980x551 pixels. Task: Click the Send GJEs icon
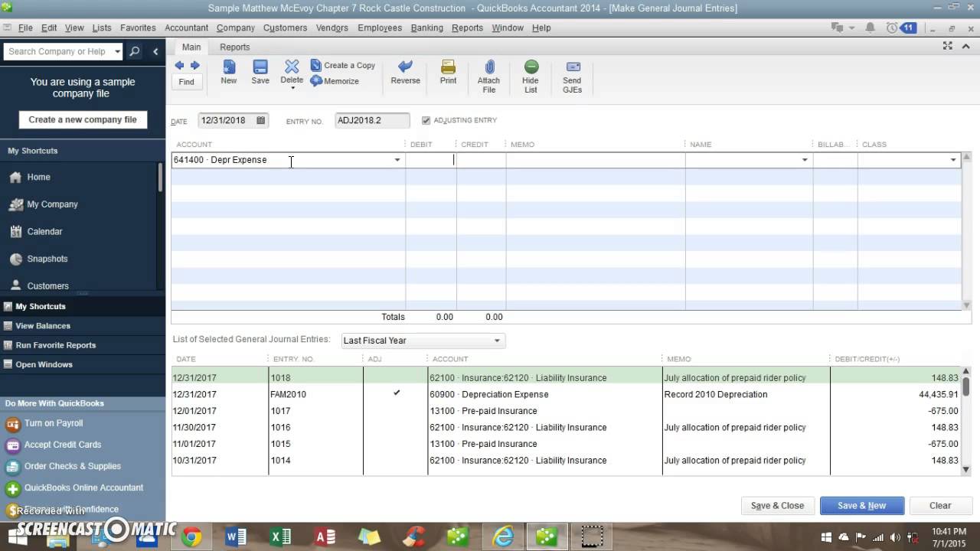(573, 67)
